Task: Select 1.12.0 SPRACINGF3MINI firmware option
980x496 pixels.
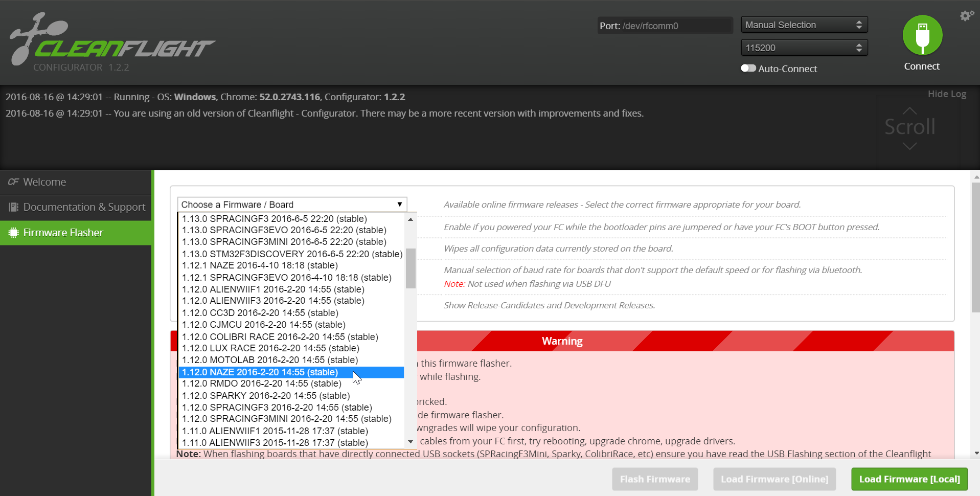Action: pyautogui.click(x=291, y=419)
